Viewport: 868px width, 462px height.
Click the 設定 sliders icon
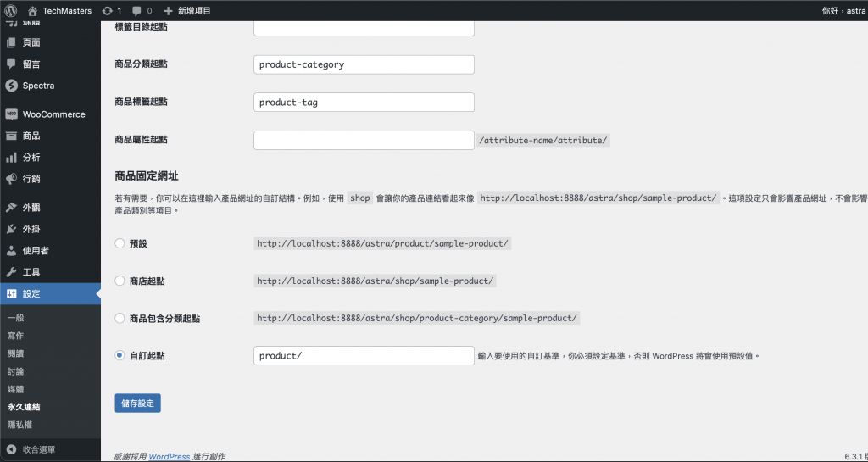(x=11, y=294)
